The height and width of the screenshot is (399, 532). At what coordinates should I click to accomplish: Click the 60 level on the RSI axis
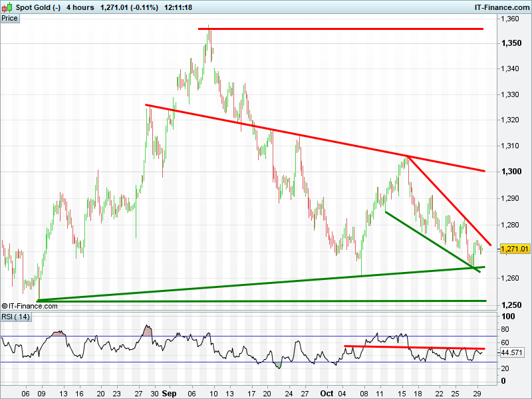(505, 342)
